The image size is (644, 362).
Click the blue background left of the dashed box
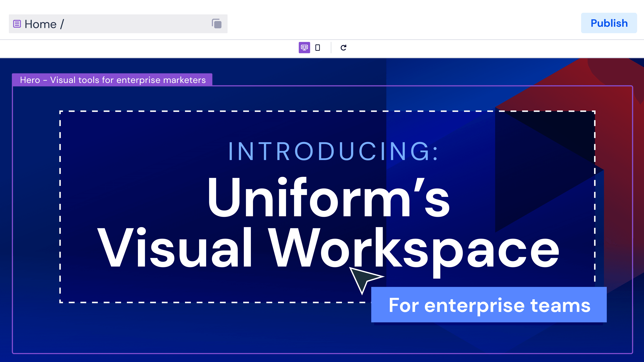click(36, 200)
